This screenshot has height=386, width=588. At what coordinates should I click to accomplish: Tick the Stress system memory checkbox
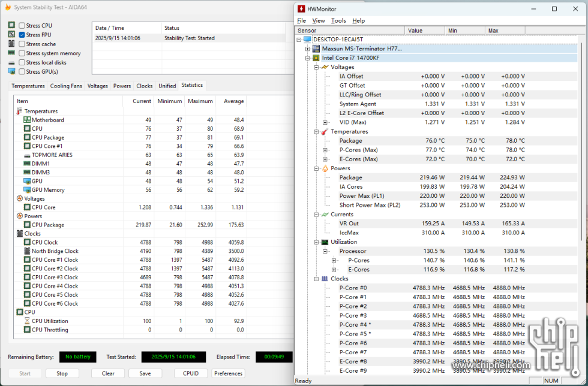tap(22, 53)
